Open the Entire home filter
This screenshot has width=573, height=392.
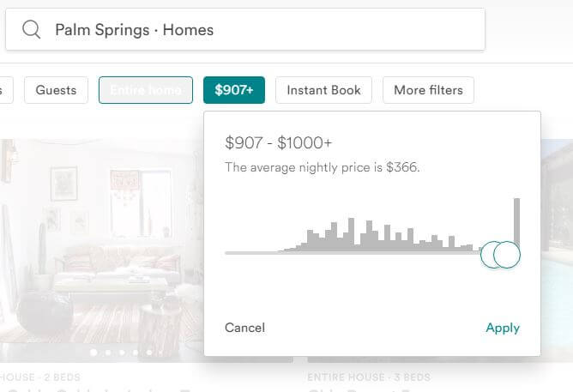point(146,90)
